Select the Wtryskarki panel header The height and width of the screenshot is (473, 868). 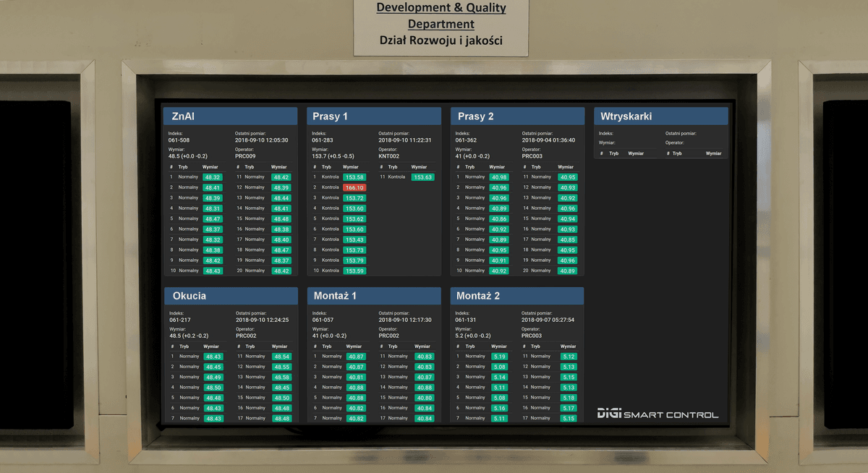[660, 115]
